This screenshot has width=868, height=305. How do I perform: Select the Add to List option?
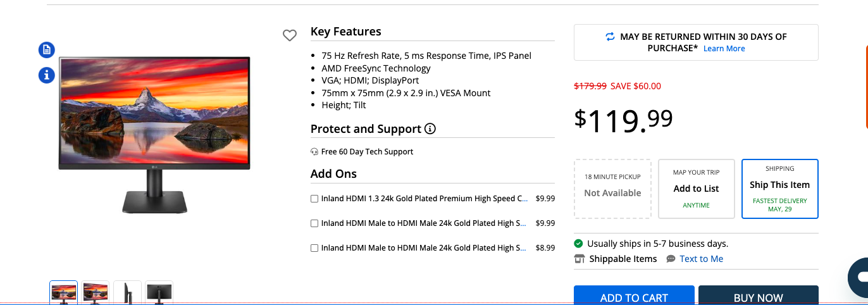696,189
